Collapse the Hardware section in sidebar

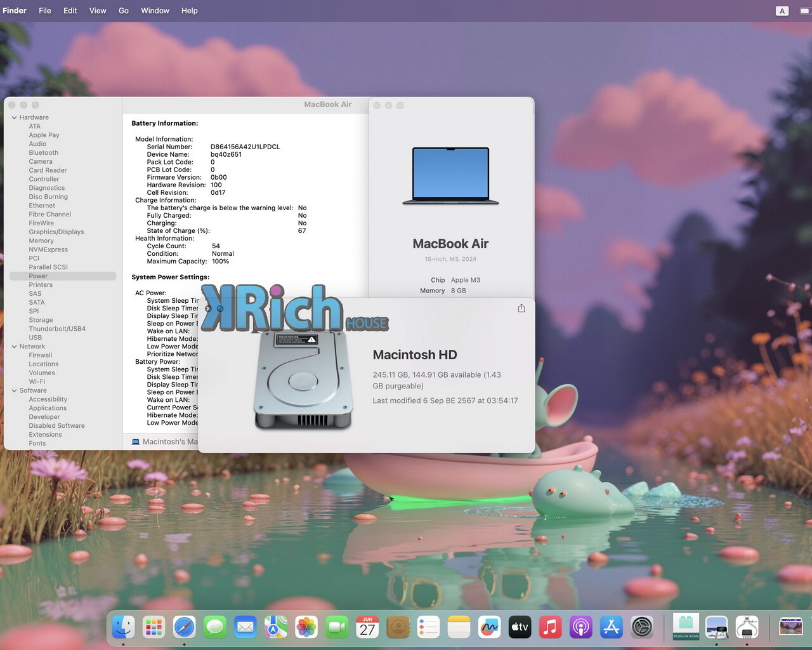pos(14,117)
